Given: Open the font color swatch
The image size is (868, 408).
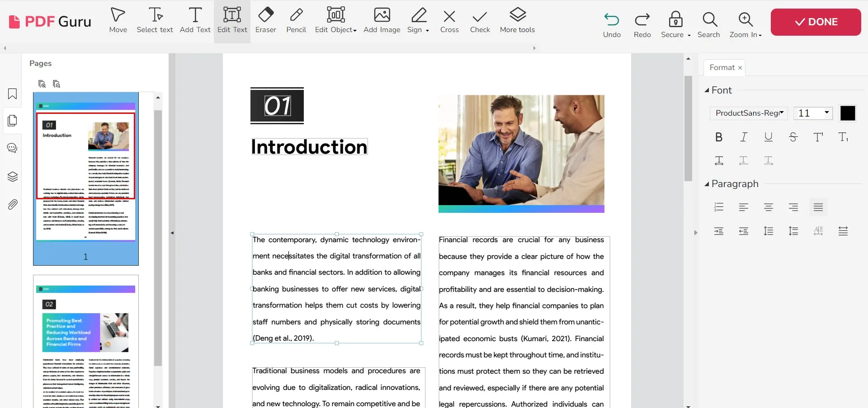Looking at the screenshot, I should click(847, 113).
